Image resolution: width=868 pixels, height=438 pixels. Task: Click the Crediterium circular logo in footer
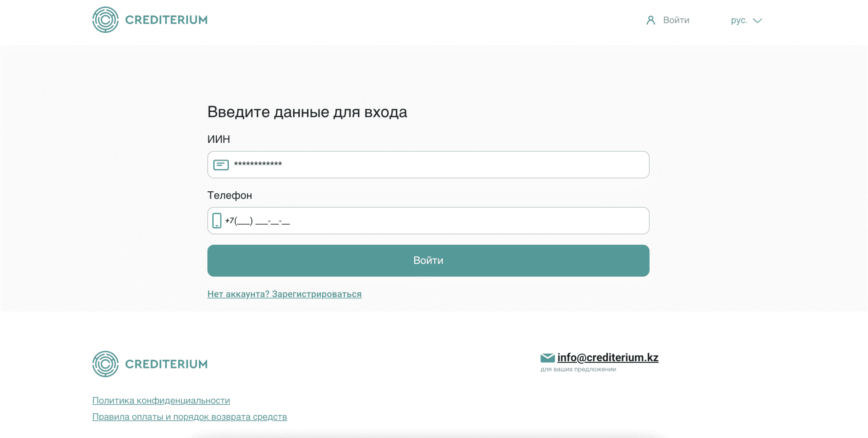point(105,364)
